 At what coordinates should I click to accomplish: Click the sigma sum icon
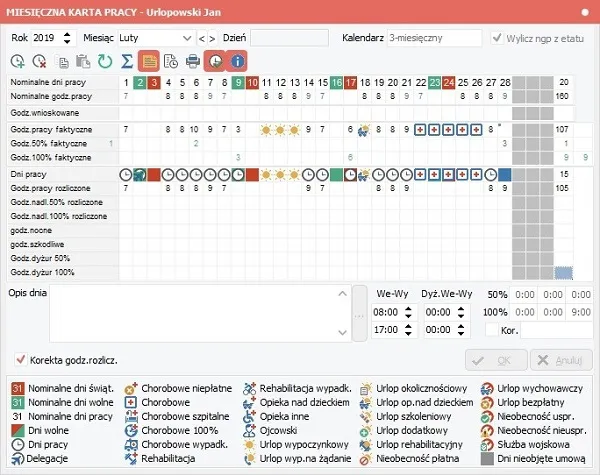pos(127,62)
